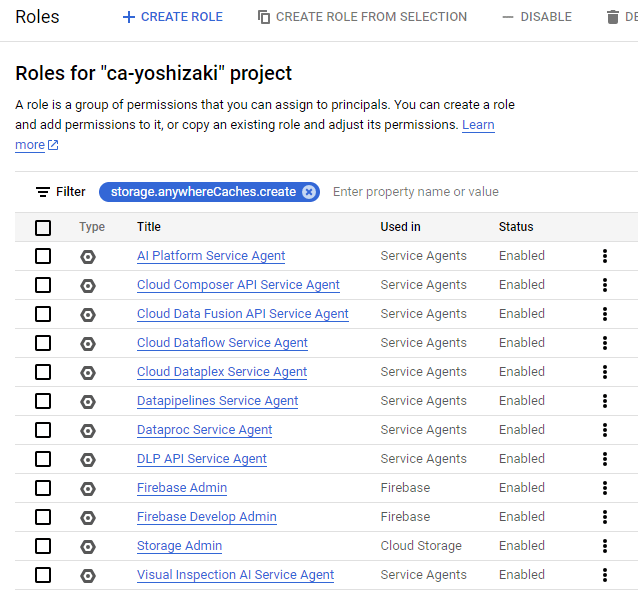Screen dimensions: 638x608
Task: Sort by the Status column header
Action: coord(516,227)
